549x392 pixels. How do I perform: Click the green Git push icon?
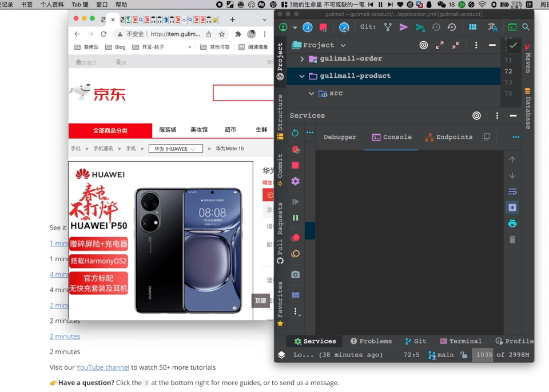pyautogui.click(x=419, y=27)
